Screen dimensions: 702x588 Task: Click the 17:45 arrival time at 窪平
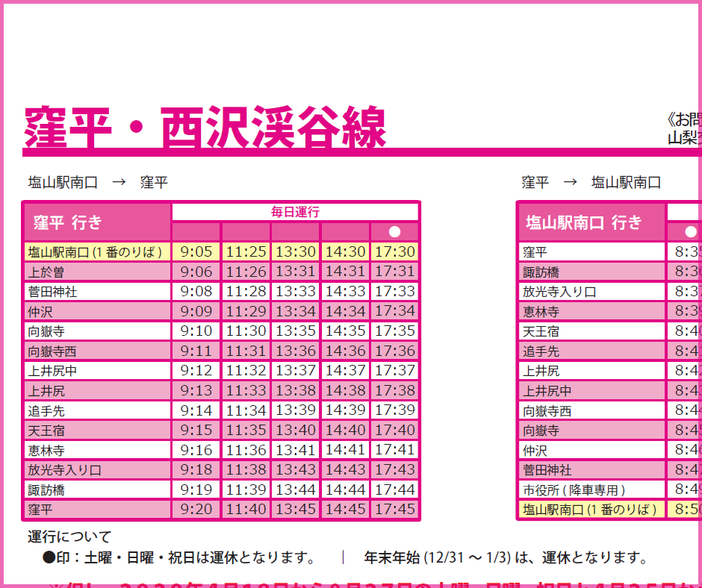(x=394, y=510)
